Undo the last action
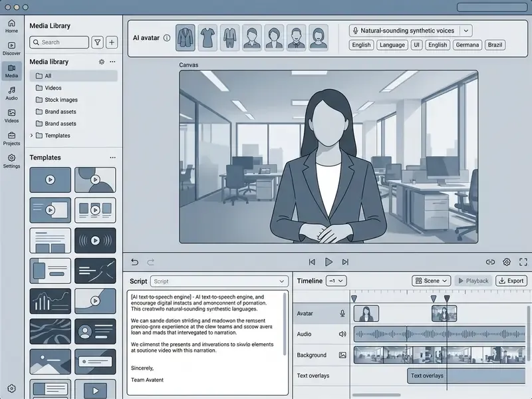 point(135,262)
